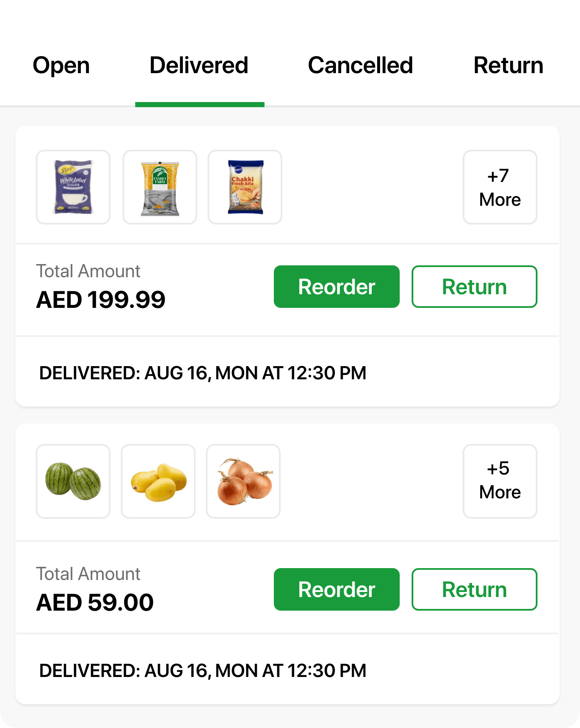580x728 pixels.
Task: Select the Delivered tab
Action: (x=199, y=65)
